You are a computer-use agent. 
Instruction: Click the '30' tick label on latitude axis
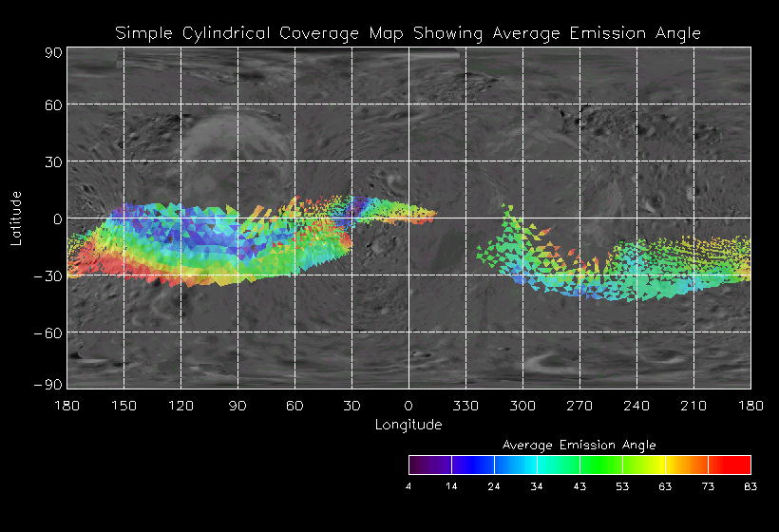(53, 161)
